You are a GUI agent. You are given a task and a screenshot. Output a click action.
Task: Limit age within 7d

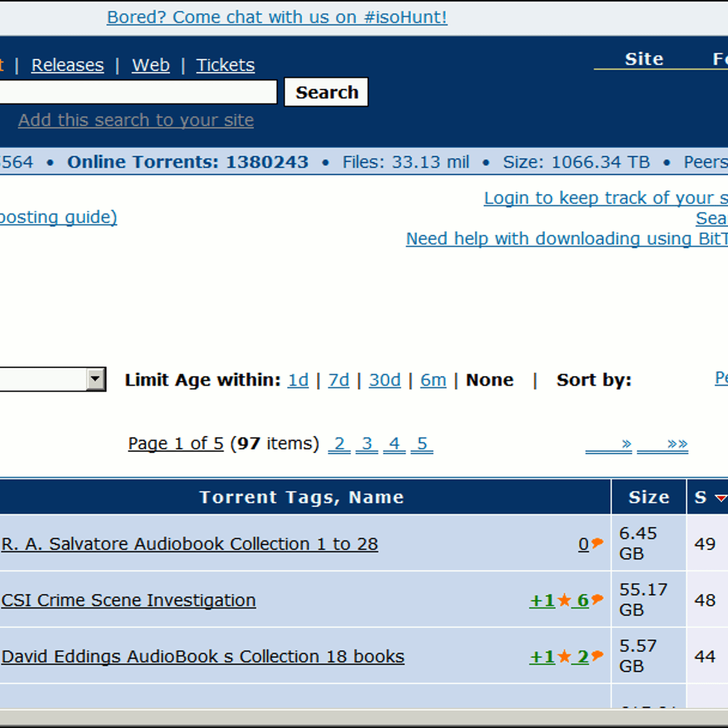[339, 380]
